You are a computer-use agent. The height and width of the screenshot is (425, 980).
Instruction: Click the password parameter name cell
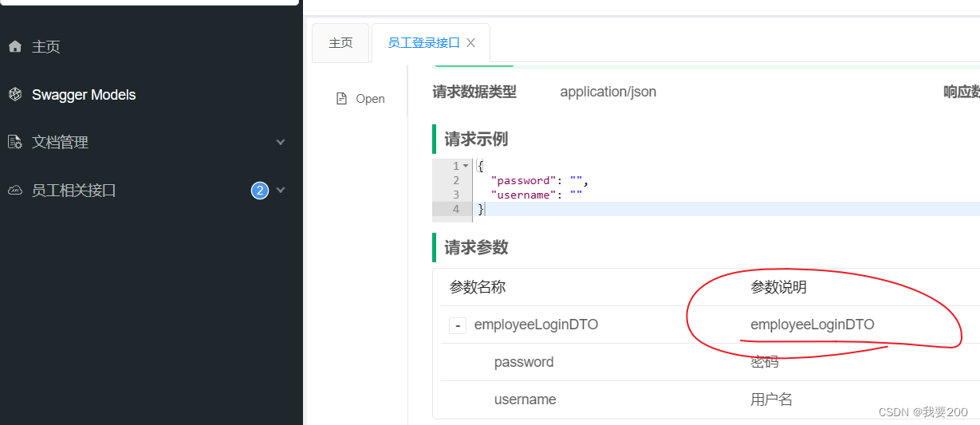tap(524, 362)
